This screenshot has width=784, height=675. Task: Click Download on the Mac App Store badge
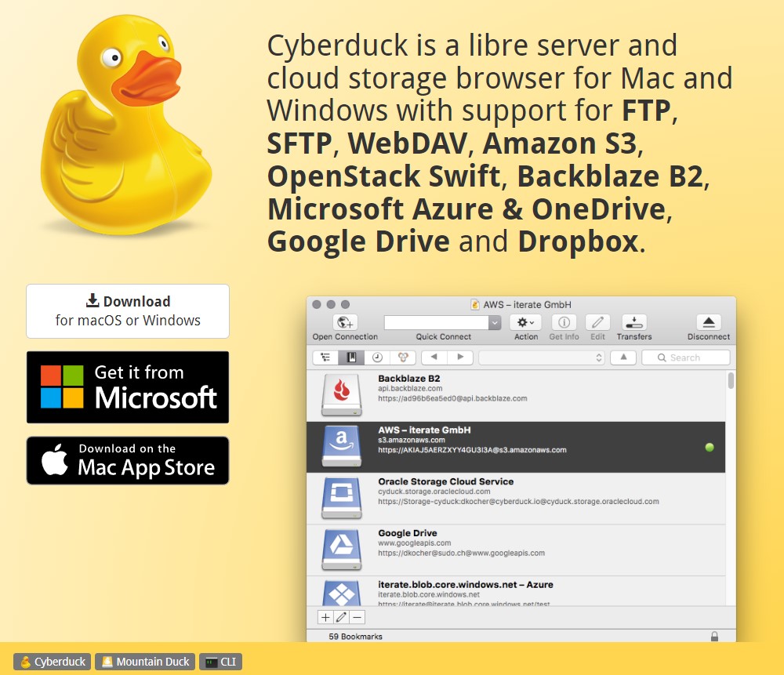pos(128,460)
